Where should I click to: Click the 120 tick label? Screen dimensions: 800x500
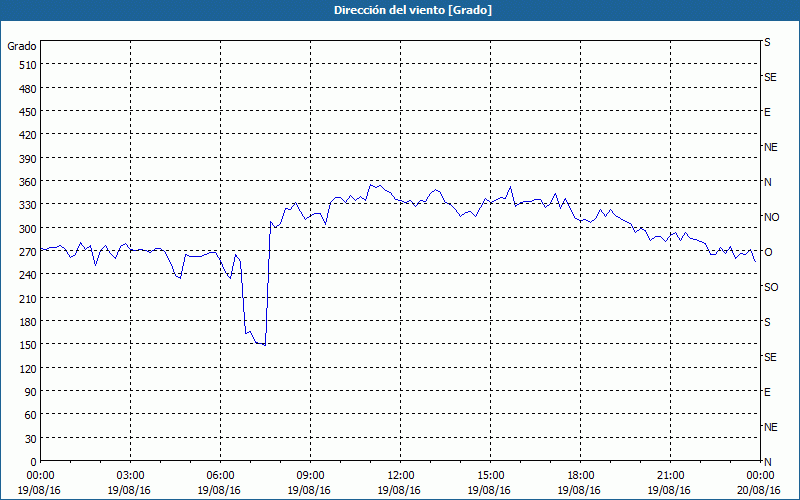coord(28,369)
